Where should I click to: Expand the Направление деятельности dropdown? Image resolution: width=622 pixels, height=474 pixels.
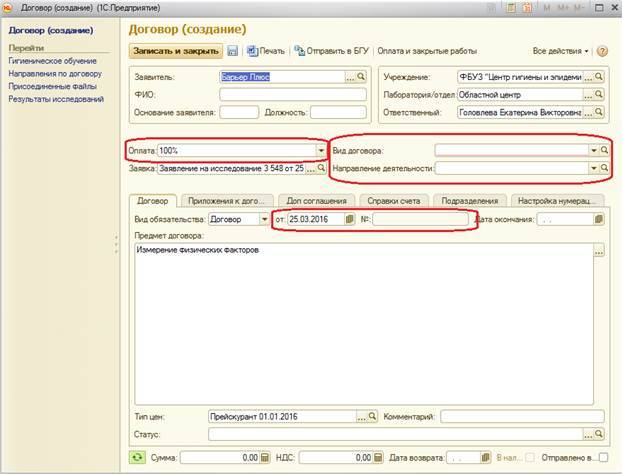click(591, 168)
